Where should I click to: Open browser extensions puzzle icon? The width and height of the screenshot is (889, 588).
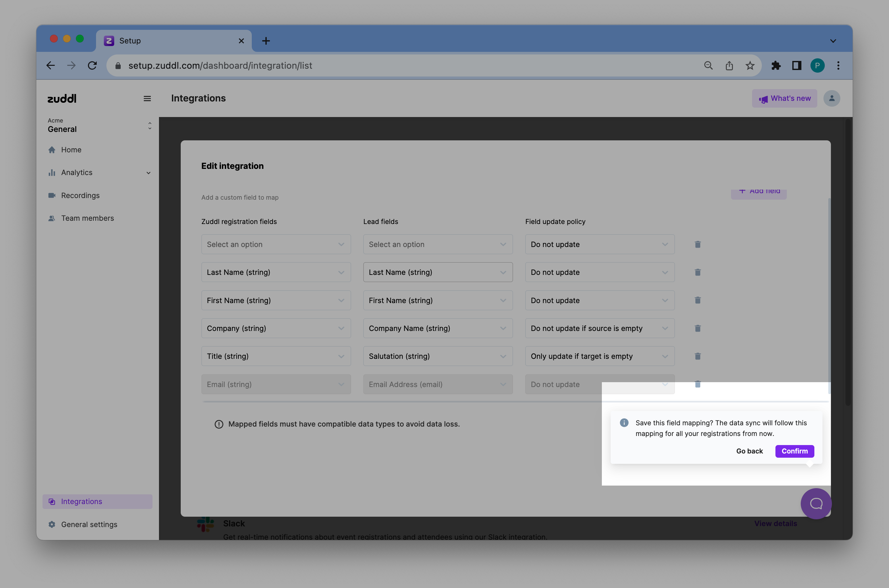(x=776, y=65)
